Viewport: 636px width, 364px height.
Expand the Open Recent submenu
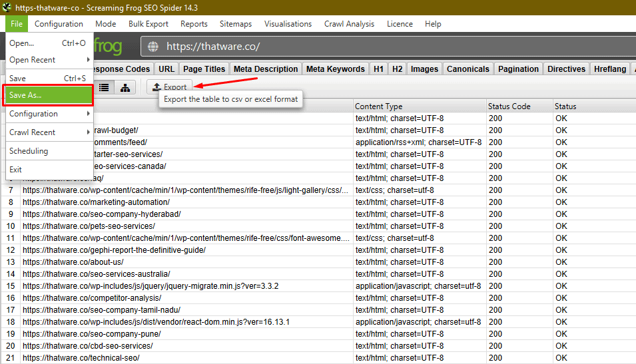49,60
